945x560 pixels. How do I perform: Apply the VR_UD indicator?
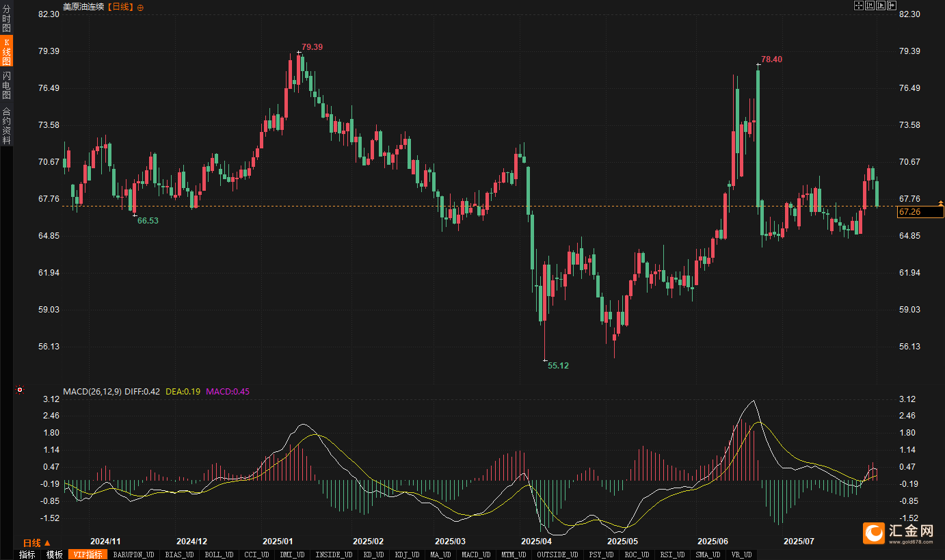click(741, 555)
